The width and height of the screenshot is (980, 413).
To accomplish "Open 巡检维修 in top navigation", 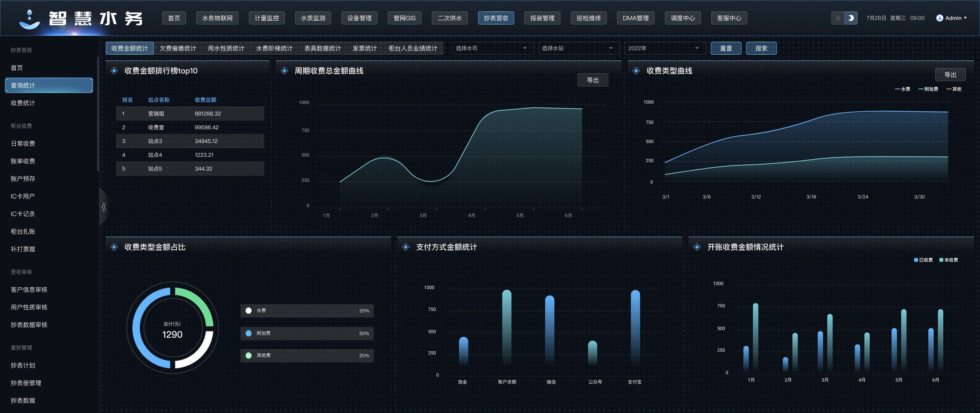I will click(588, 18).
